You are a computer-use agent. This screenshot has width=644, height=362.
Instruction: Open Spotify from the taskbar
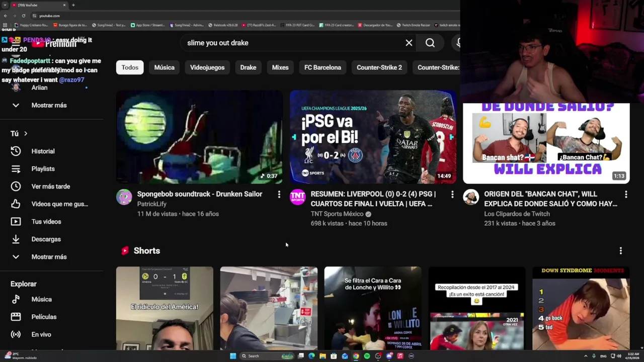point(367,356)
